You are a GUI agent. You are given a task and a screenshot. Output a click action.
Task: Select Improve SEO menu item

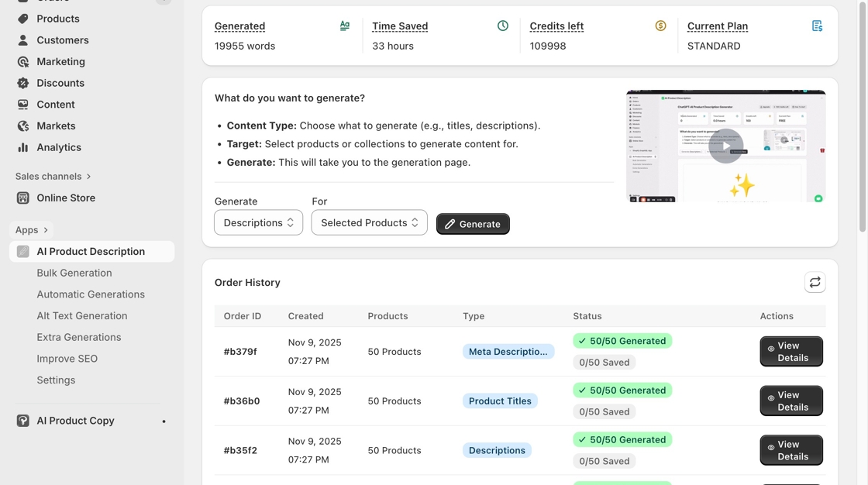(x=67, y=359)
